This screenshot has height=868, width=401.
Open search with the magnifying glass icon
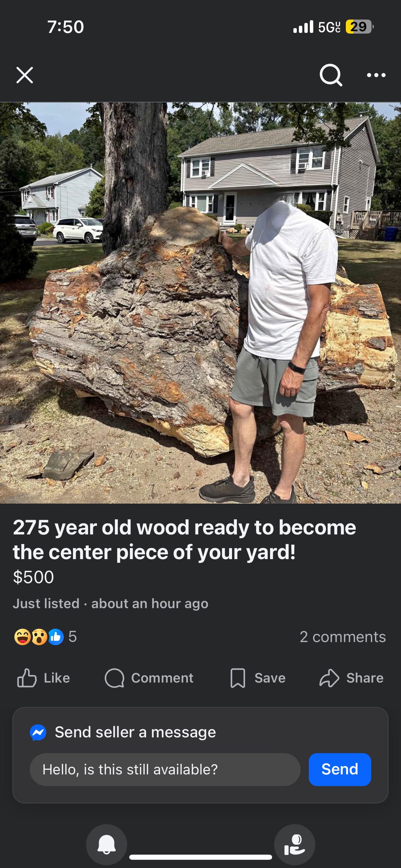331,75
